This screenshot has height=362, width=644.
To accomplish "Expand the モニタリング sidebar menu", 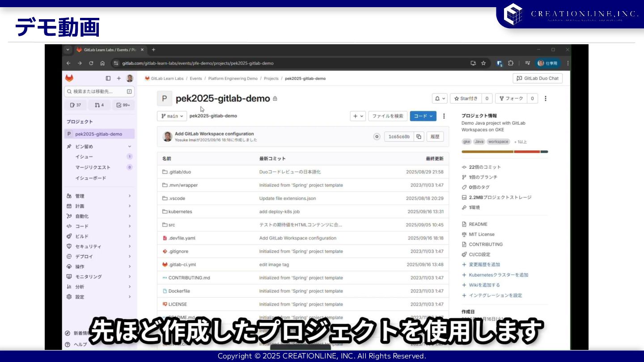I will 100,277.
